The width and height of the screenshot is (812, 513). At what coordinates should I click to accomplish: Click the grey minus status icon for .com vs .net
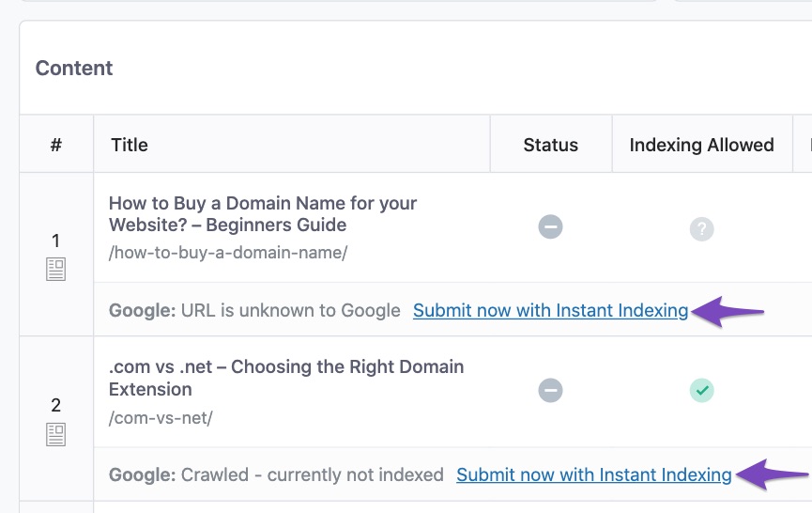550,390
